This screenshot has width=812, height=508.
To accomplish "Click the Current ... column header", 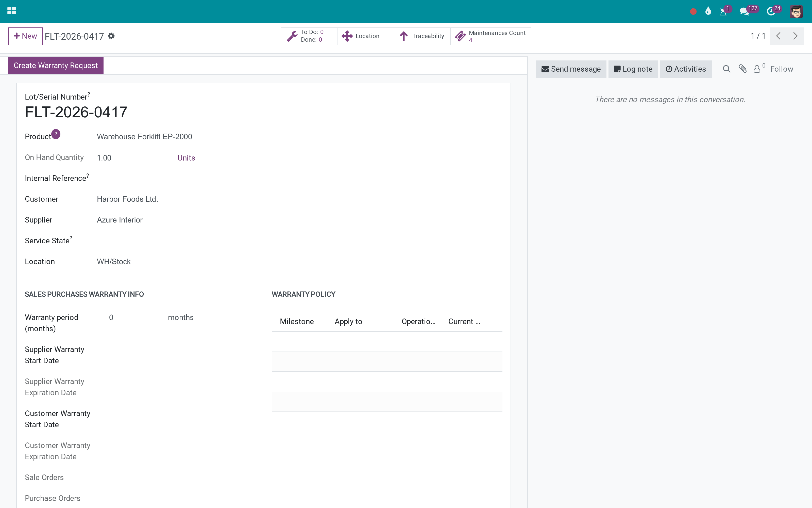I will [464, 322].
